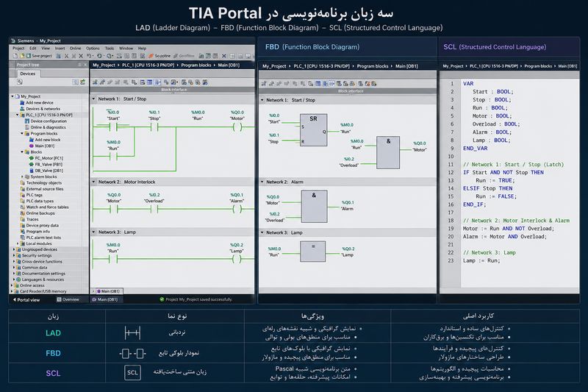
Task: Expand the Ungrouped devices node
Action: pyautogui.click(x=14, y=249)
